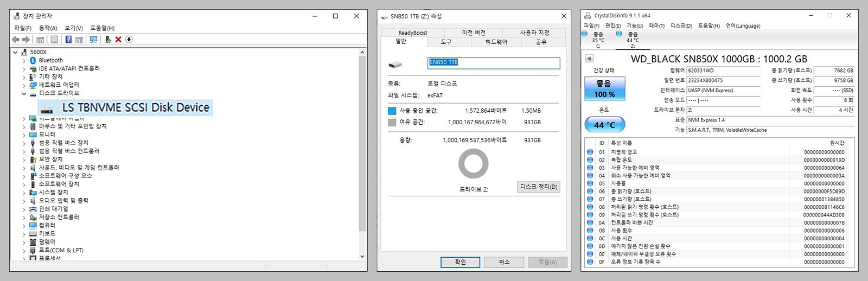Select 네트워크 어댑터 in device tree
This screenshot has height=281, width=868.
coord(59,85)
